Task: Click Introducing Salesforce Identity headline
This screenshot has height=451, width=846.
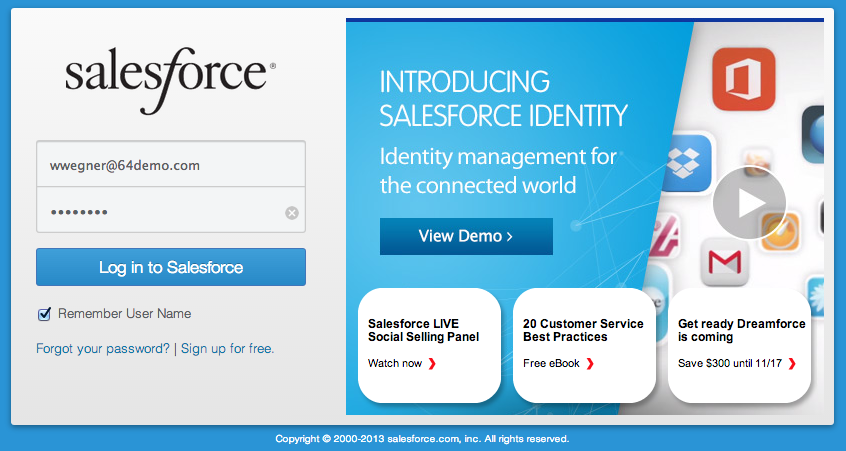Action: click(x=503, y=99)
